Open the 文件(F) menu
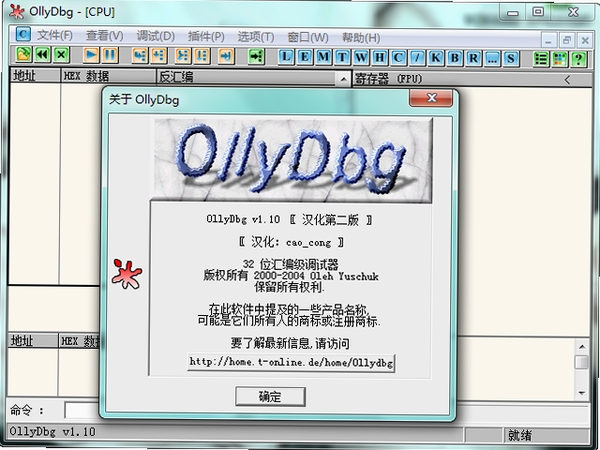 [x=54, y=36]
